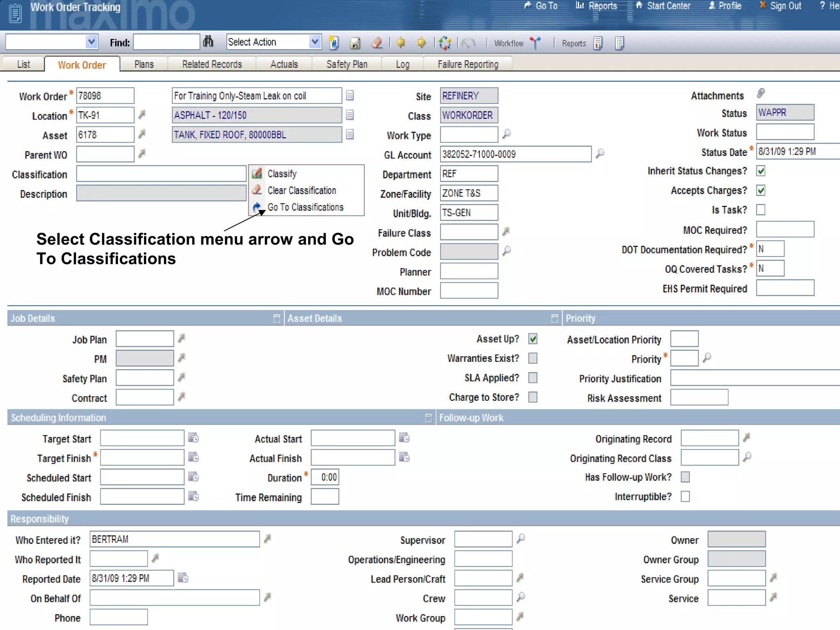This screenshot has height=630, width=840.
Task: Check the Warranties Exist checkbox
Action: click(533, 358)
